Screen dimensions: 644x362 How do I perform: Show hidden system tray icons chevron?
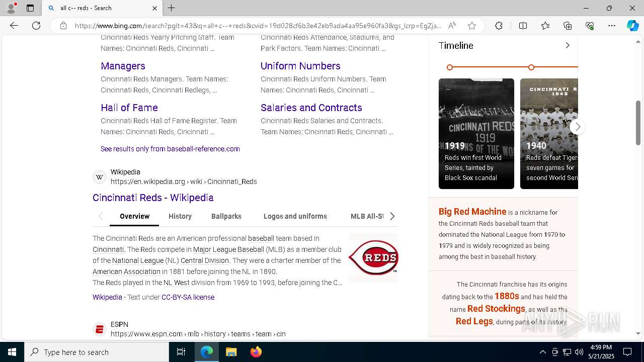(542, 352)
